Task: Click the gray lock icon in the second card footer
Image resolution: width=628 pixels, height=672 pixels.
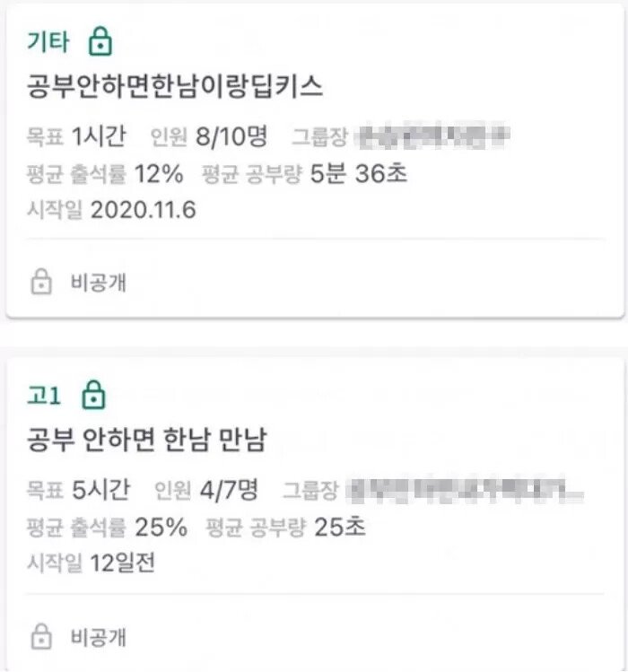Action: pyautogui.click(x=40, y=637)
